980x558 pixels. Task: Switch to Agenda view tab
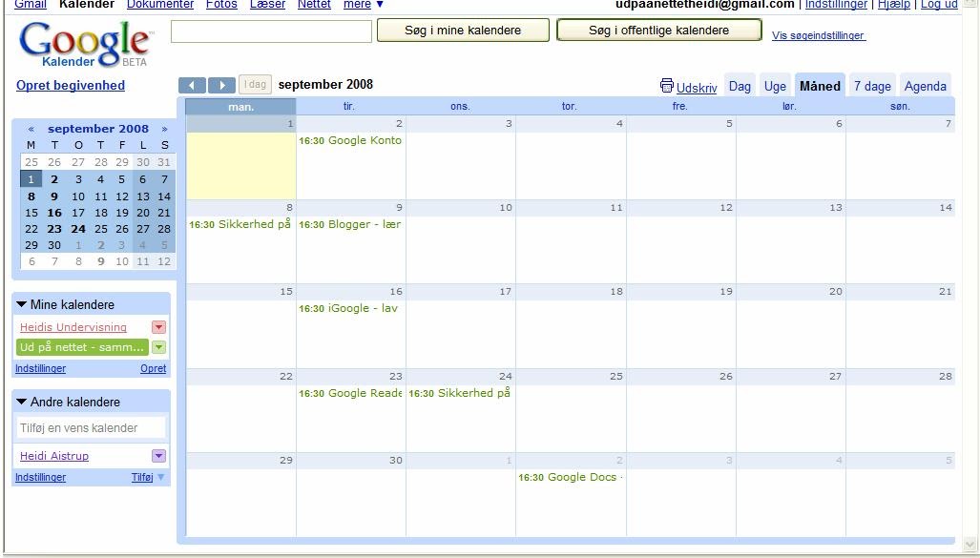click(925, 86)
